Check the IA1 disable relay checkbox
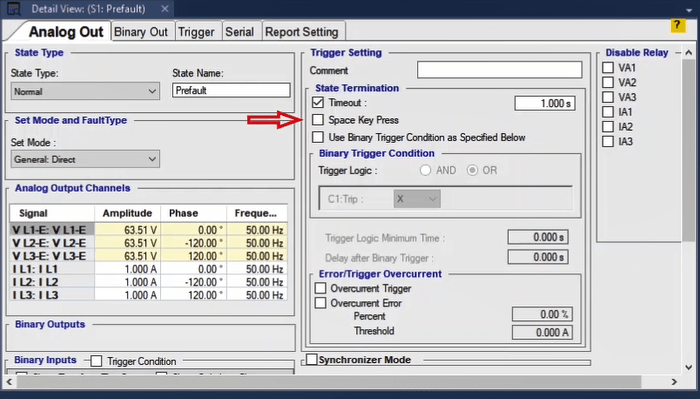Viewport: 700px width, 399px height. click(x=608, y=112)
